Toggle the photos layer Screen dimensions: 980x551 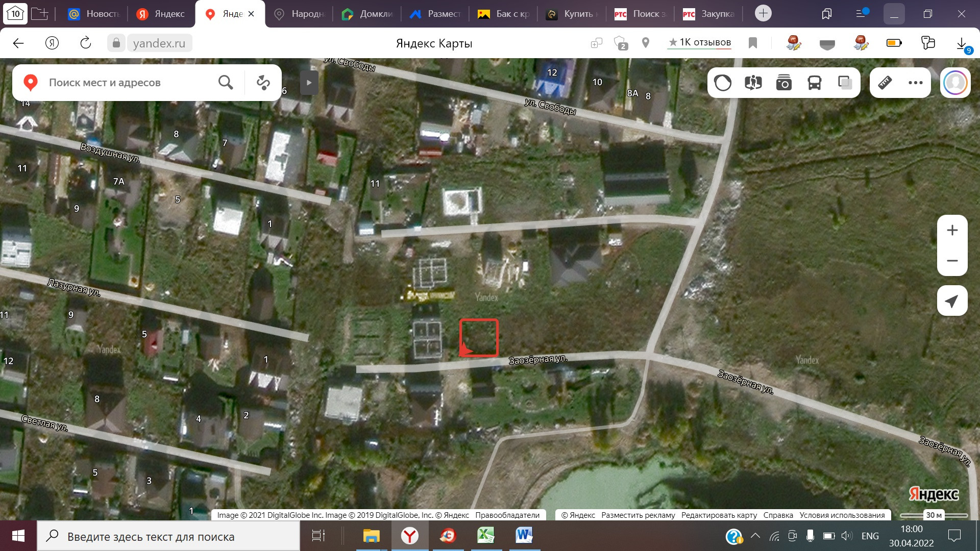(x=784, y=83)
